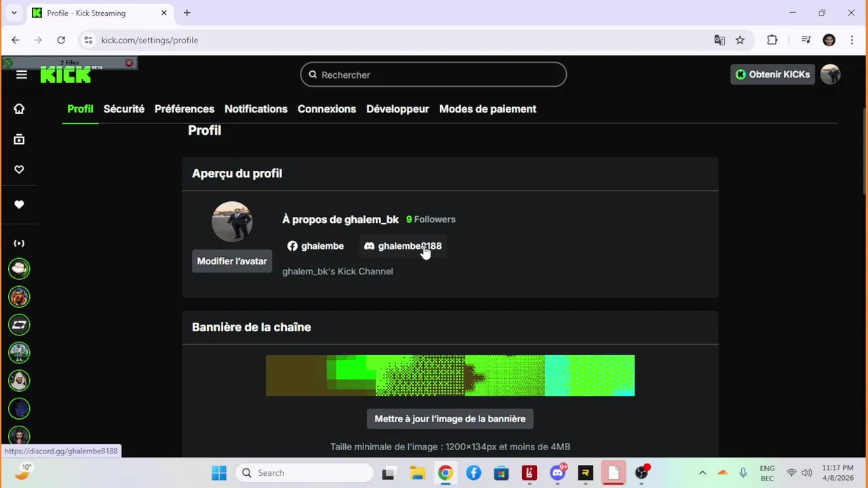Click the Obtenir KICKs button
Screen dimensions: 868x488
[x=772, y=75]
